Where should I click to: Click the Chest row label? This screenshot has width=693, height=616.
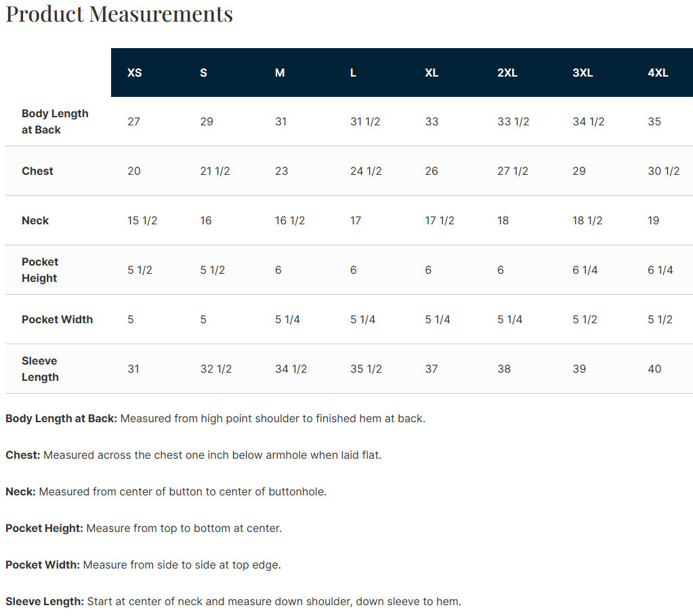(37, 171)
